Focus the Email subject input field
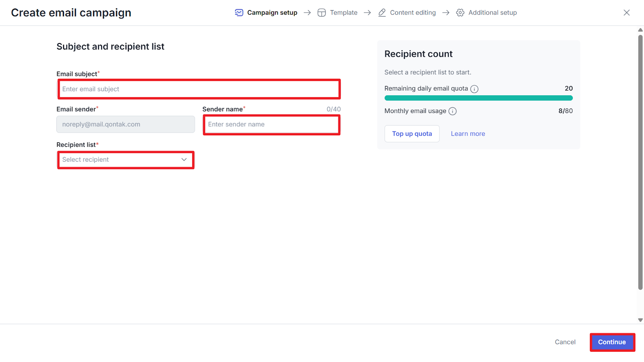The width and height of the screenshot is (644, 362). pyautogui.click(x=199, y=89)
